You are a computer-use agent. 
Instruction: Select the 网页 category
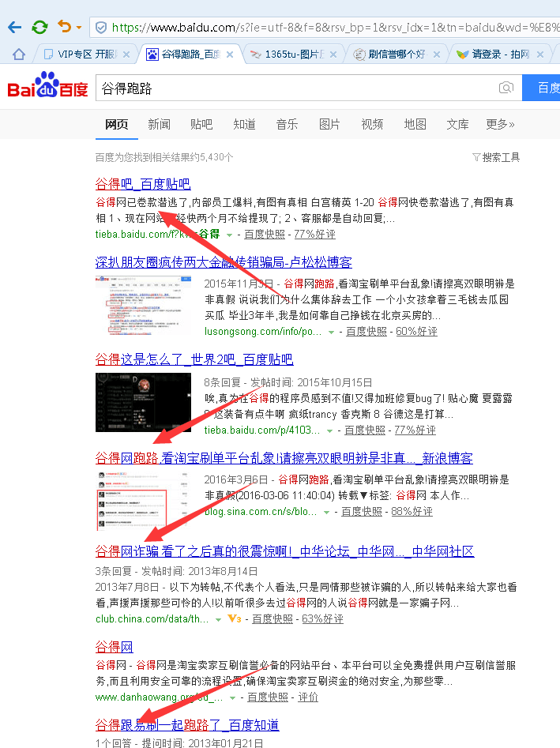pos(116,125)
